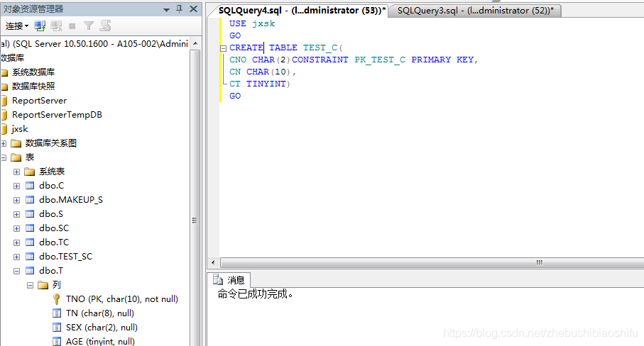This screenshot has height=346, width=644.
Task: Select the jxsk database node
Action: tap(20, 129)
